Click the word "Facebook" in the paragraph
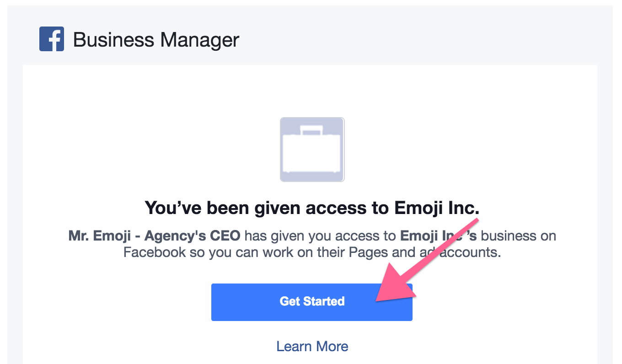622x364 pixels. click(155, 252)
